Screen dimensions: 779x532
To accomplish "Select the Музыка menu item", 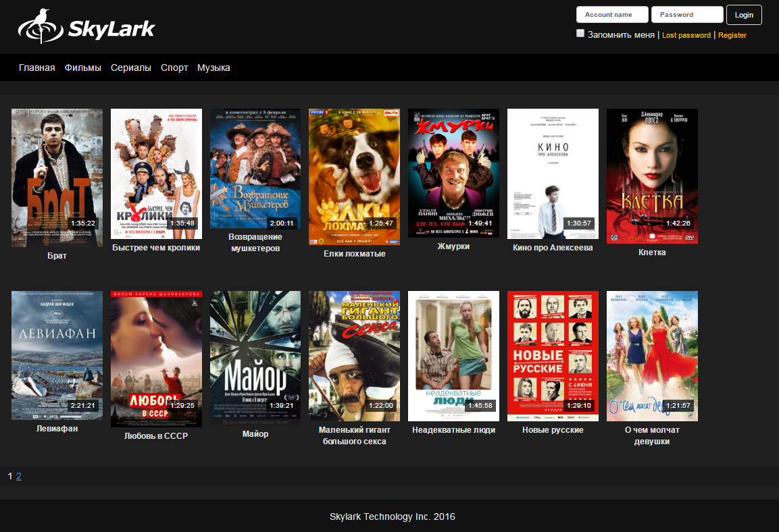I will pyautogui.click(x=213, y=68).
